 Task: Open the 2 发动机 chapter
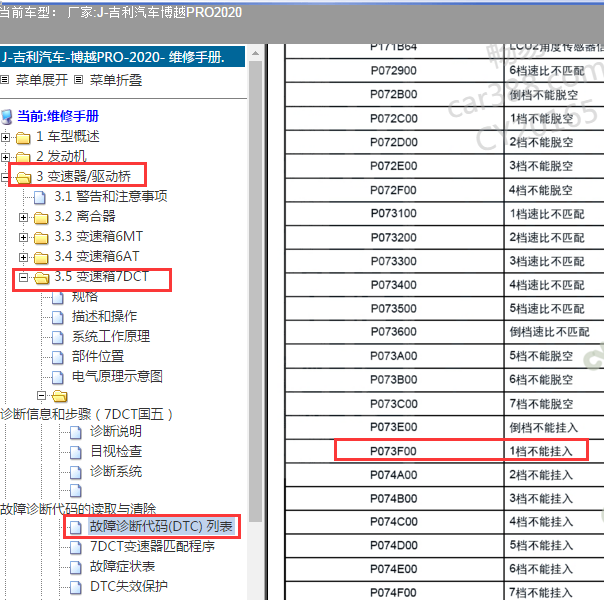(62, 156)
